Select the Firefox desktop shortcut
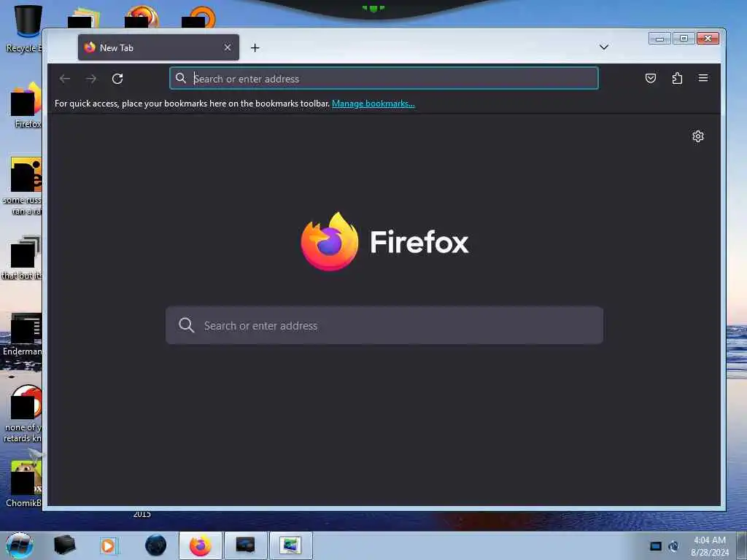This screenshot has width=747, height=560. pyautogui.click(x=26, y=105)
